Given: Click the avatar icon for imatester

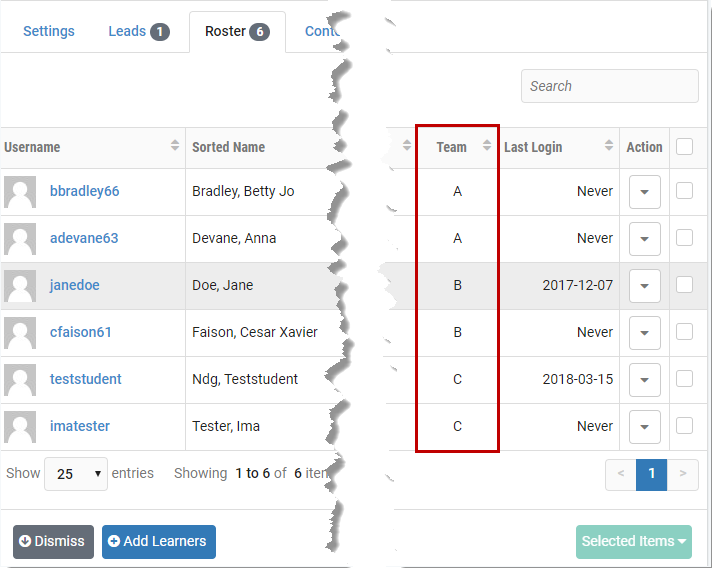Looking at the screenshot, I should coord(20,427).
